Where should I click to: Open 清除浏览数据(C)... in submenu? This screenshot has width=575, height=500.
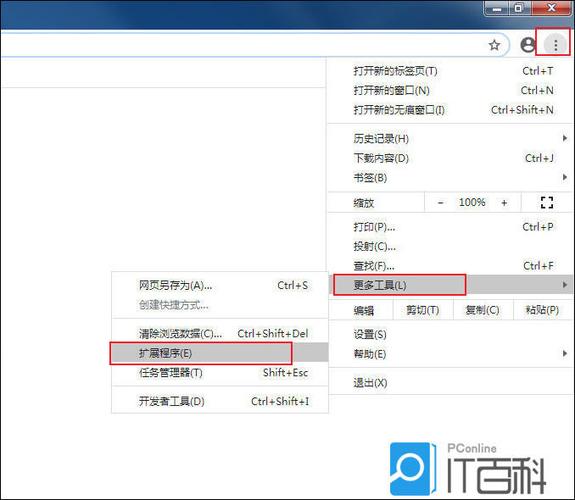[220, 333]
